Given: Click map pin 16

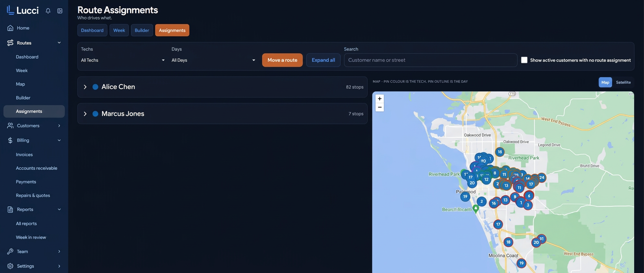Looking at the screenshot, I should (494, 203).
